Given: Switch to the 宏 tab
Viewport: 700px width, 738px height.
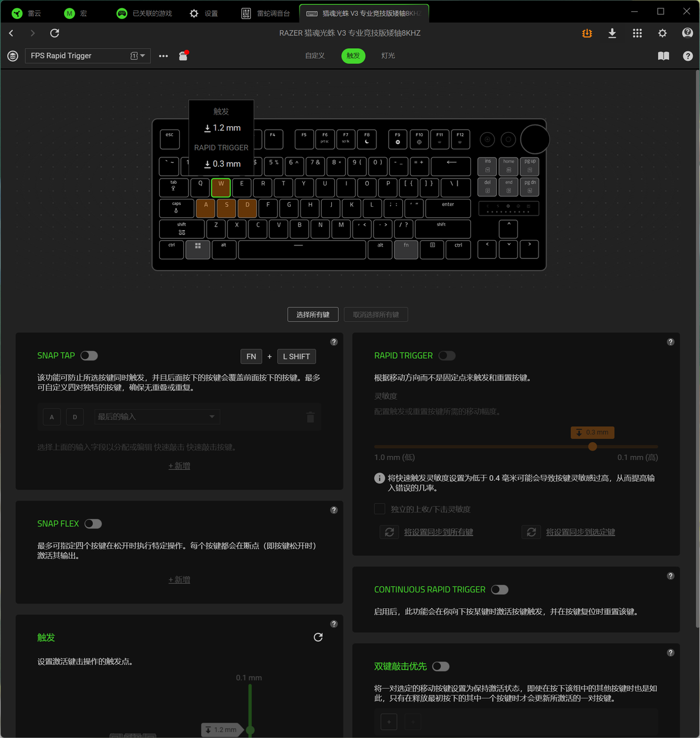Looking at the screenshot, I should coord(76,13).
